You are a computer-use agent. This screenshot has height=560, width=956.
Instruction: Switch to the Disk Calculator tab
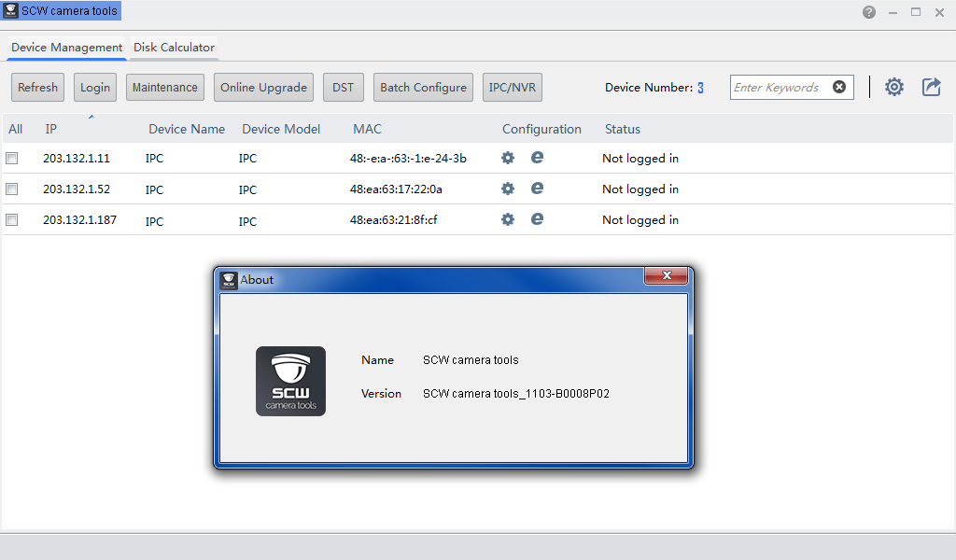click(174, 47)
